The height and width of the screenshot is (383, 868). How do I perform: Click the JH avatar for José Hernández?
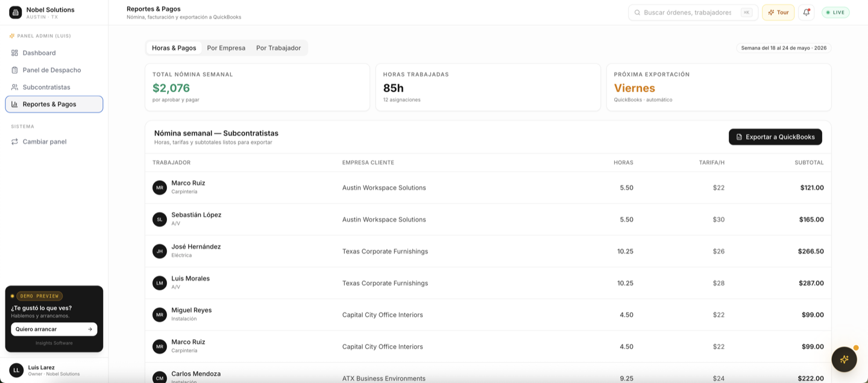coord(160,251)
